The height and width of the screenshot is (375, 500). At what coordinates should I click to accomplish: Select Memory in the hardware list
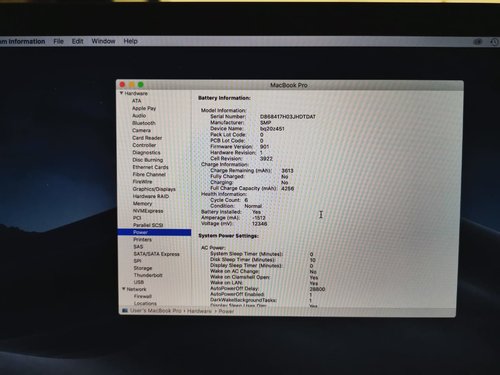(x=142, y=203)
